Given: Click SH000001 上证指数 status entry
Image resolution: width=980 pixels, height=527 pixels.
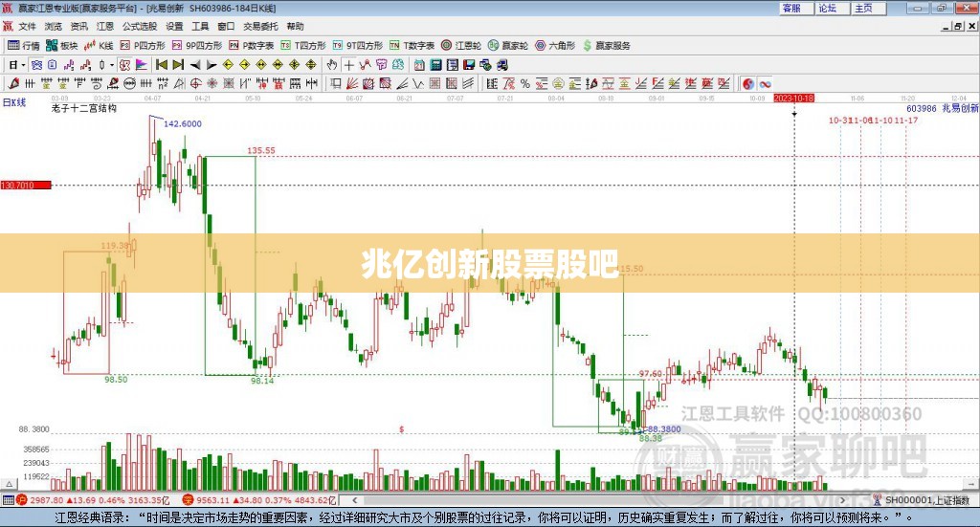Looking at the screenshot, I should [x=922, y=500].
